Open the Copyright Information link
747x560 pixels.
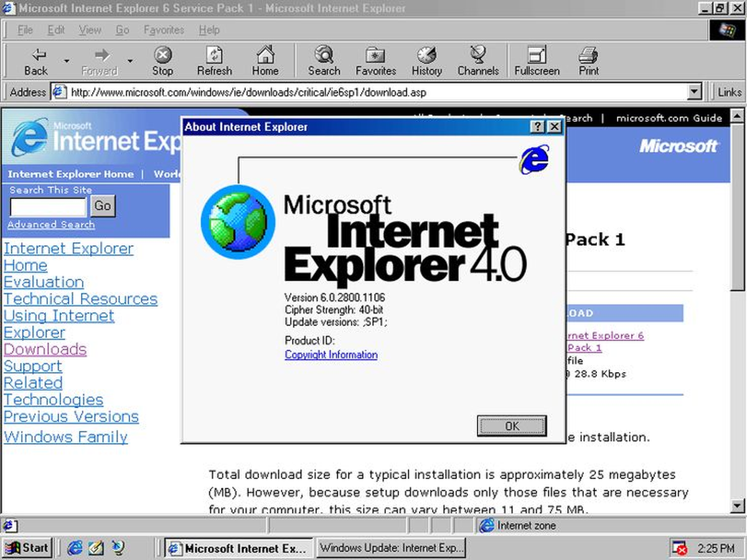[331, 355]
